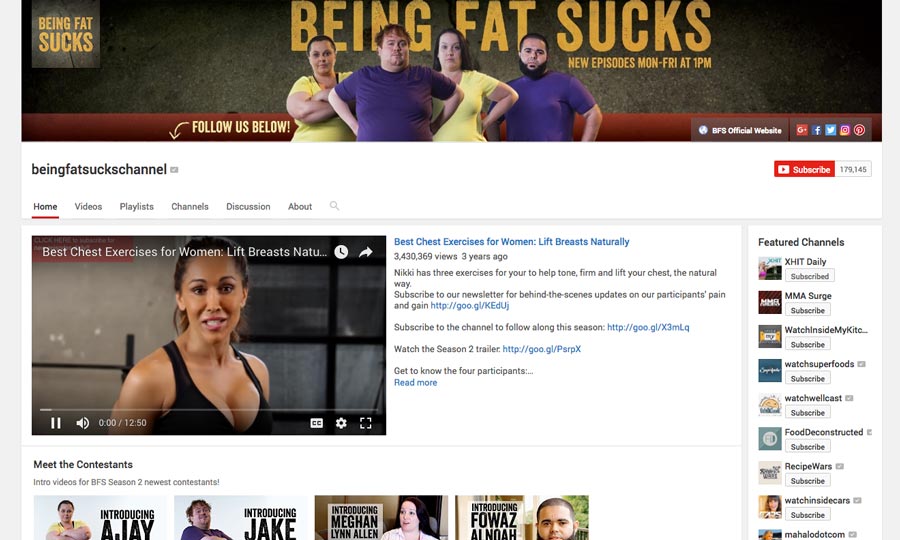Click the FoodDeconstructed channel avatar
The width and height of the screenshot is (900, 540).
[x=770, y=439]
